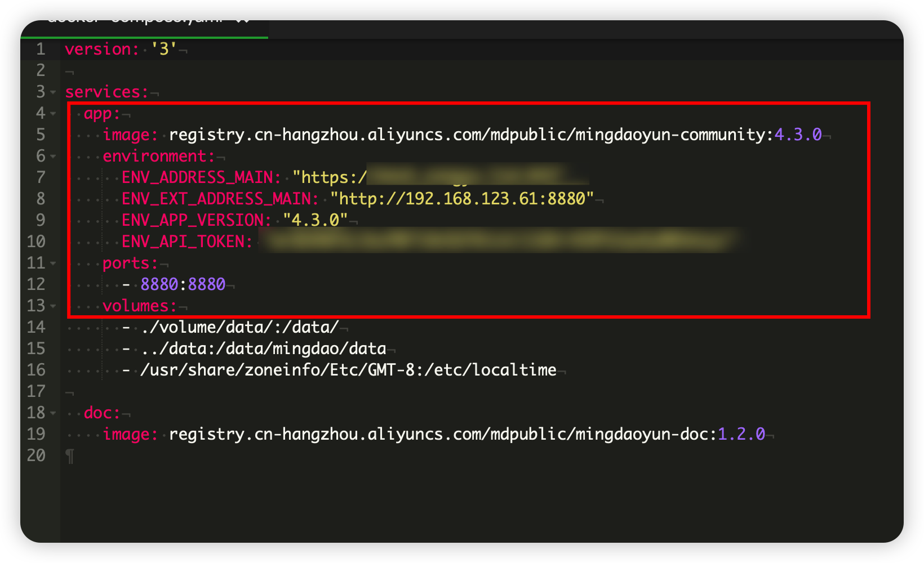
Task: Click the "https:/ value start on line 7
Action: [330, 178]
